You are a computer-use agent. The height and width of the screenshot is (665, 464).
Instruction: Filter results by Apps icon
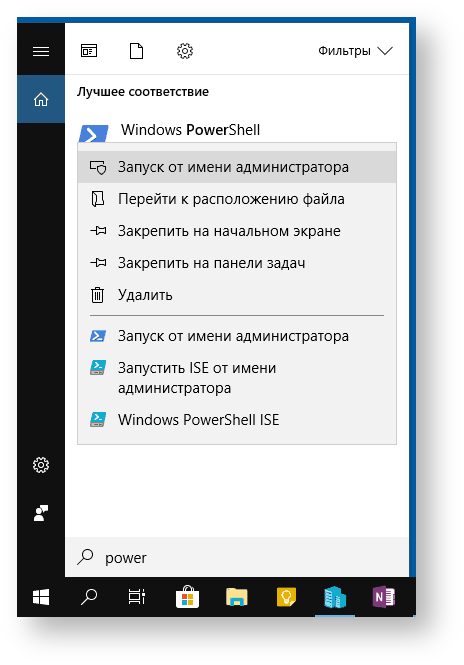89,51
